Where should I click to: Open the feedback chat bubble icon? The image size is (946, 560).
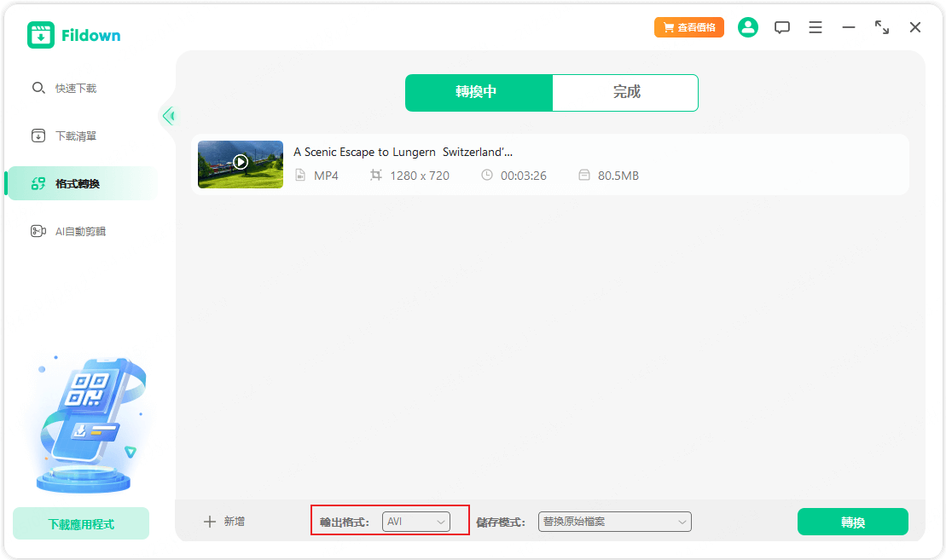click(781, 27)
